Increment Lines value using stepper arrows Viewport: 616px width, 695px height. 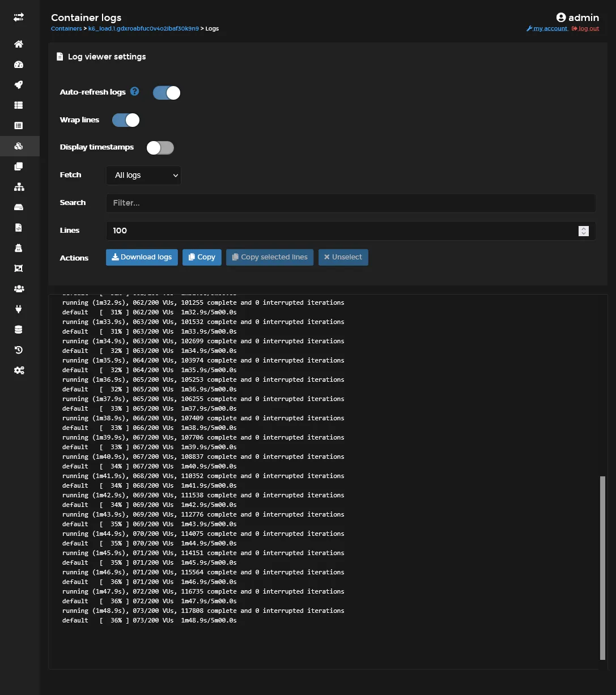pos(584,229)
